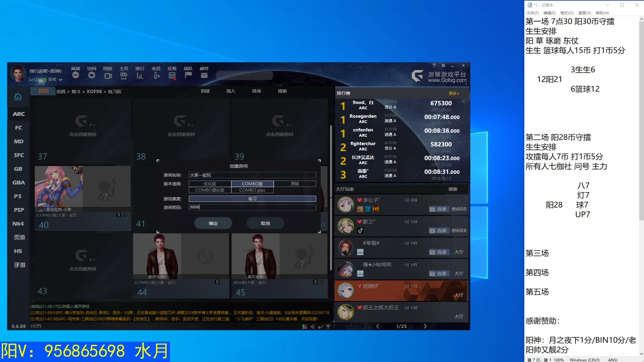Open the 邮件 mail envelope icon
Image resolution: width=644 pixels, height=362 pixels.
tap(204, 75)
